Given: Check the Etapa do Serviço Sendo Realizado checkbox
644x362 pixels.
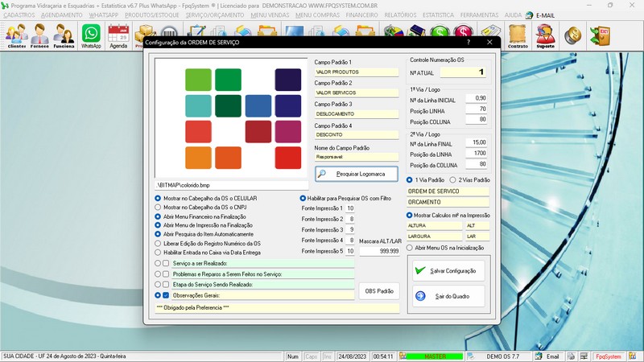Looking at the screenshot, I should 166,285.
